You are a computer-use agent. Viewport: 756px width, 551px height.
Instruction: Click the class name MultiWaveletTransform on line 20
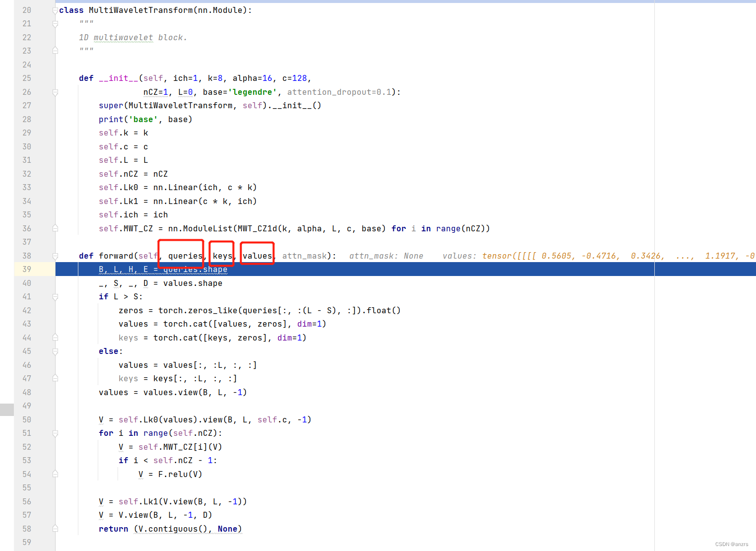[140, 10]
